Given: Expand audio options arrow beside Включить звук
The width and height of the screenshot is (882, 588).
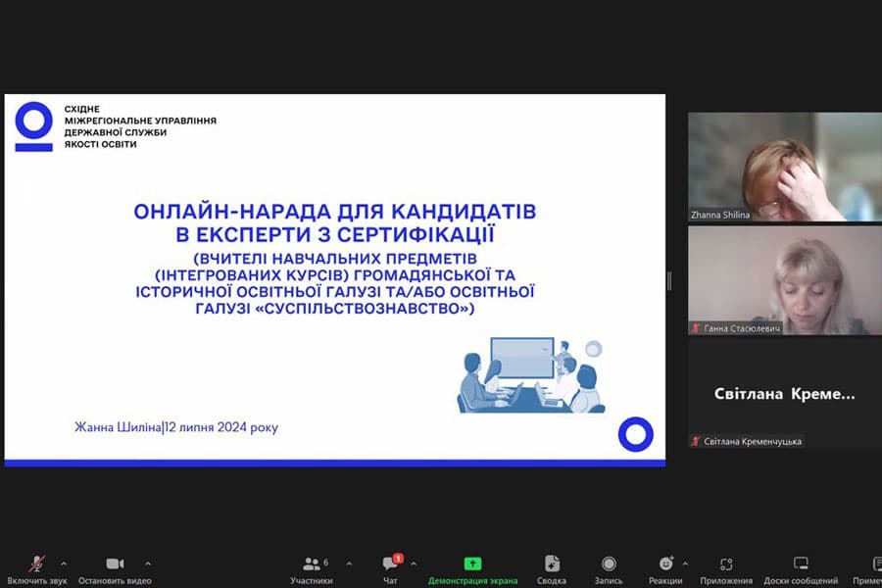Looking at the screenshot, I should (64, 563).
